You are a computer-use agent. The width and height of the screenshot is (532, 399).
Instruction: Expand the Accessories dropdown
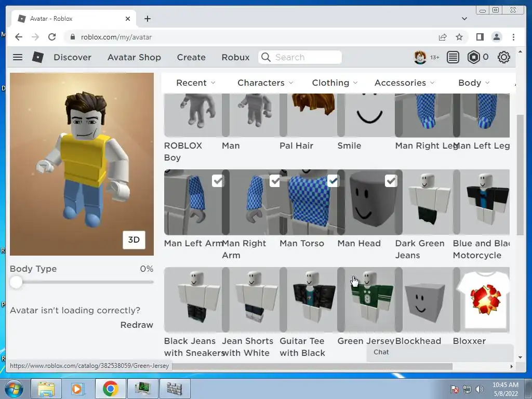click(x=404, y=83)
